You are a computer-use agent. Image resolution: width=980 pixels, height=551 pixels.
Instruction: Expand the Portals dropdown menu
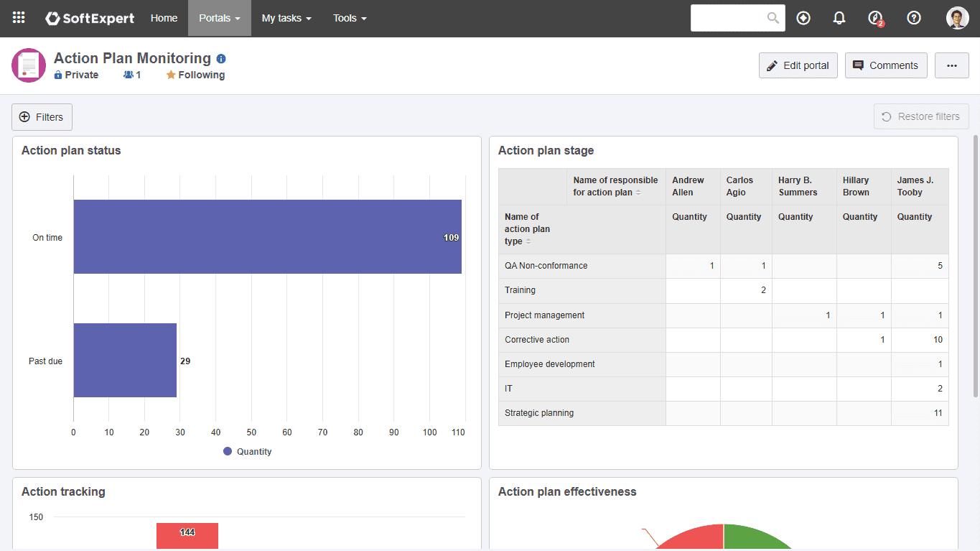[220, 18]
